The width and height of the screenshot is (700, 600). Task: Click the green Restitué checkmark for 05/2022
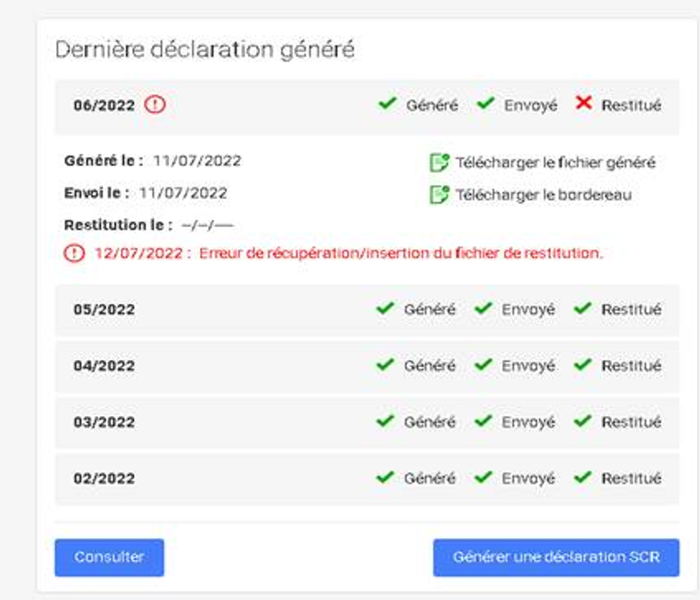[x=583, y=308]
